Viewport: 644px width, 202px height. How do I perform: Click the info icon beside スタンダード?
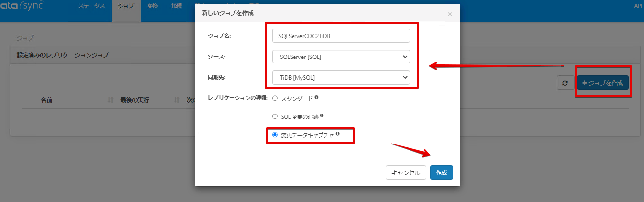pyautogui.click(x=316, y=97)
